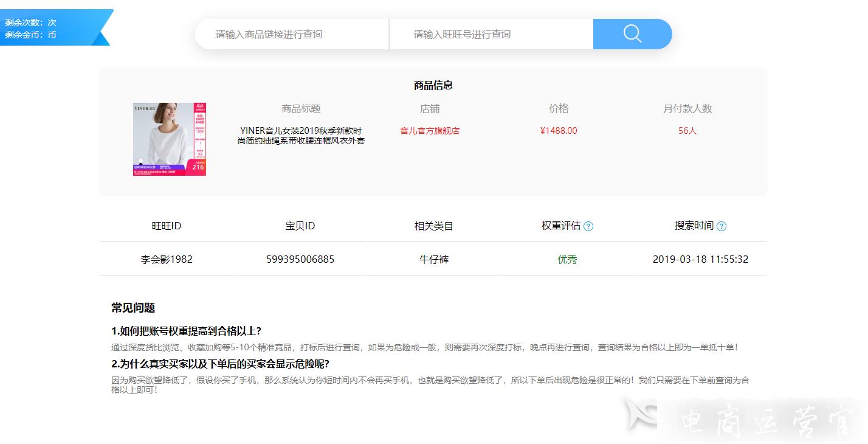Select the monthly buyers value 56人
The image size is (868, 444).
(x=687, y=131)
